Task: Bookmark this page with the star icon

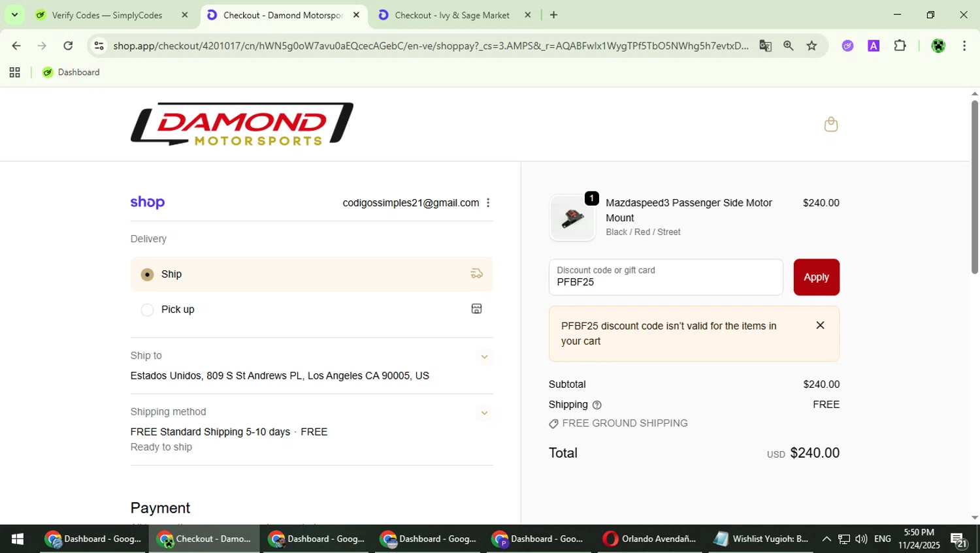Action: pyautogui.click(x=811, y=46)
